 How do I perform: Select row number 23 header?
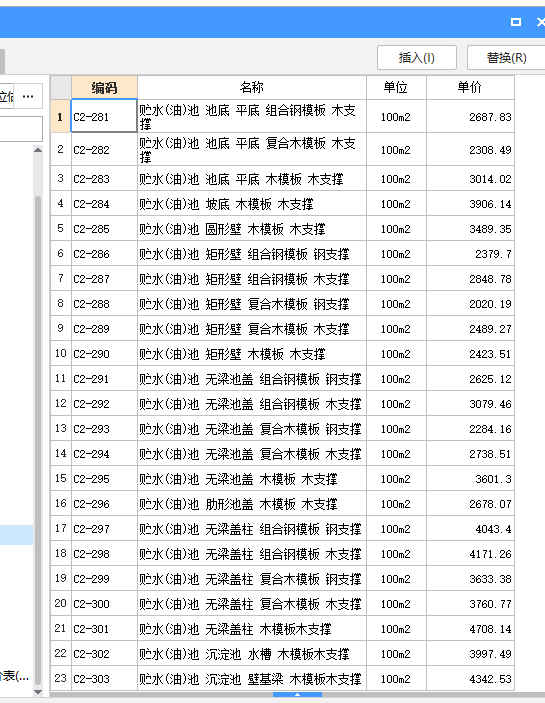pos(61,678)
